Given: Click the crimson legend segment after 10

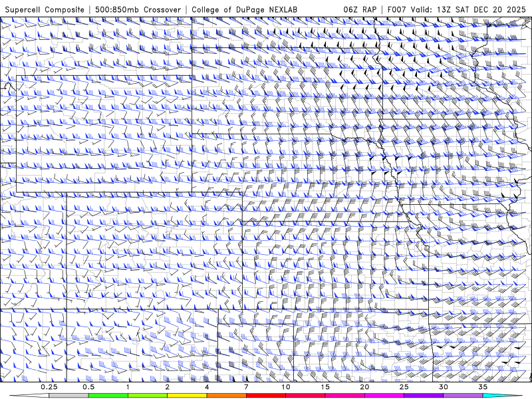Looking at the screenshot, I should point(305,396).
